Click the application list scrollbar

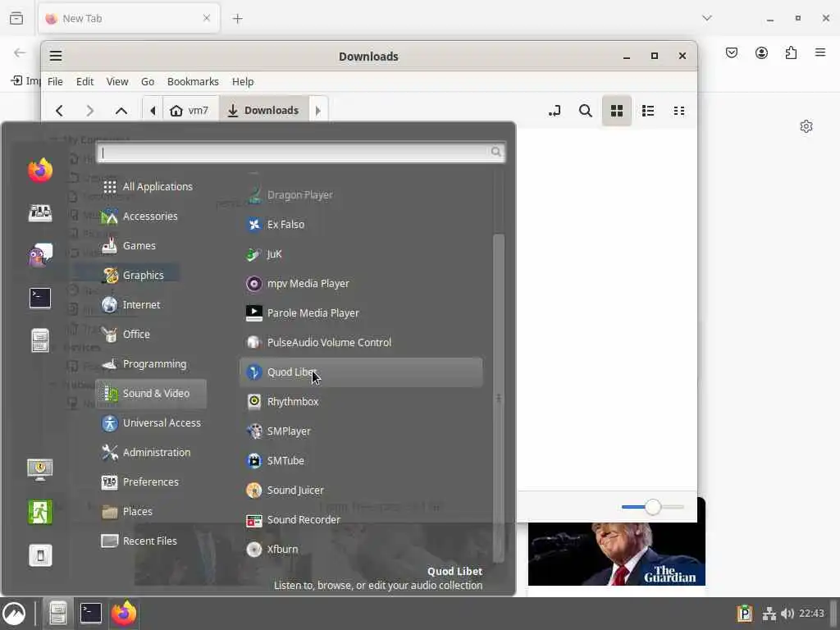498,398
